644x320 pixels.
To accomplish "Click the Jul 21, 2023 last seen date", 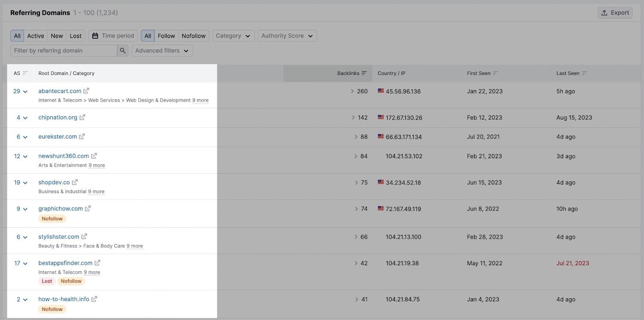I will pyautogui.click(x=573, y=263).
